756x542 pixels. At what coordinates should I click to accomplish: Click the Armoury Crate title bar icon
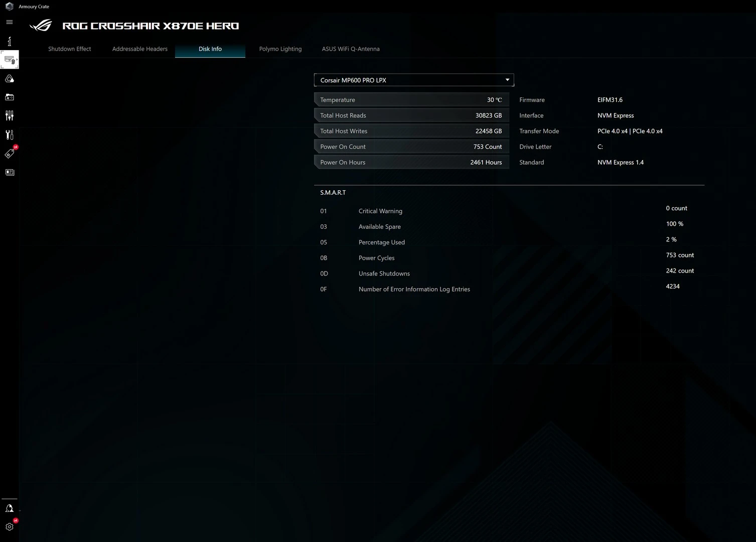click(9, 7)
